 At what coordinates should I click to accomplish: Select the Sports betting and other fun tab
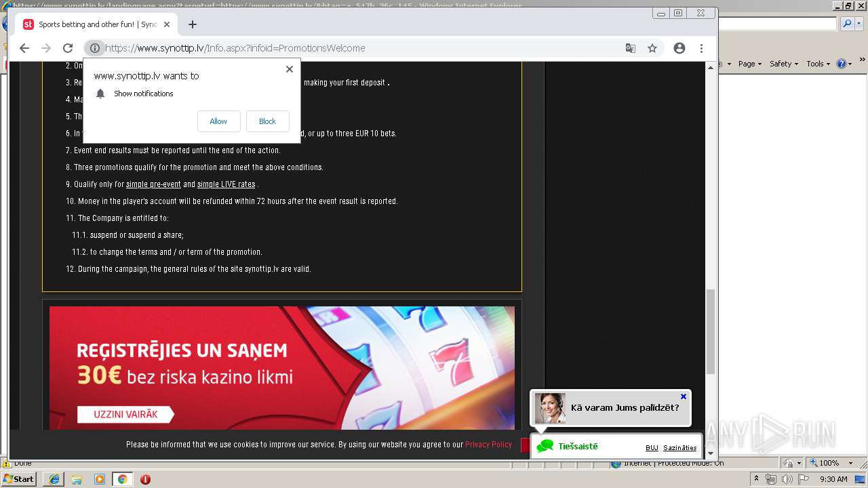pos(96,24)
